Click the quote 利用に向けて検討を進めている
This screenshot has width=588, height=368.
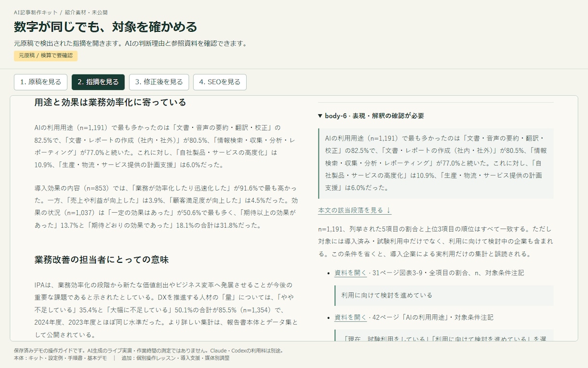point(443,295)
